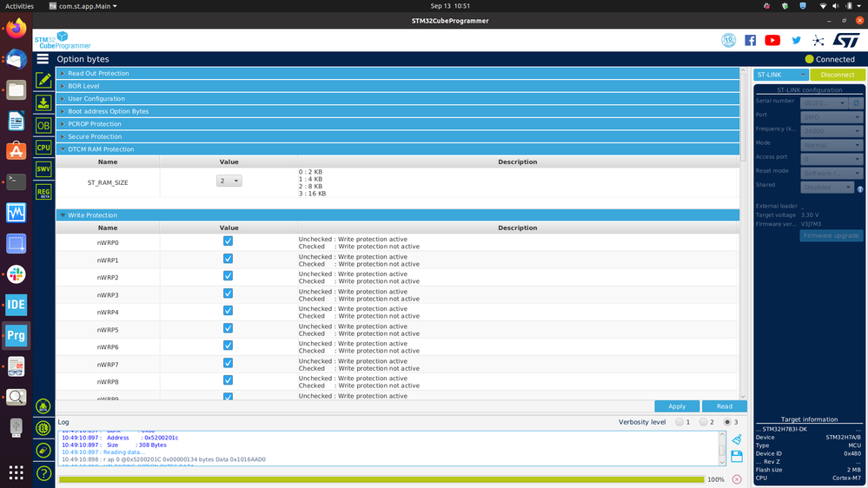This screenshot has width=868, height=488.
Task: Expand Boot address Option Bytes section
Action: (397, 111)
